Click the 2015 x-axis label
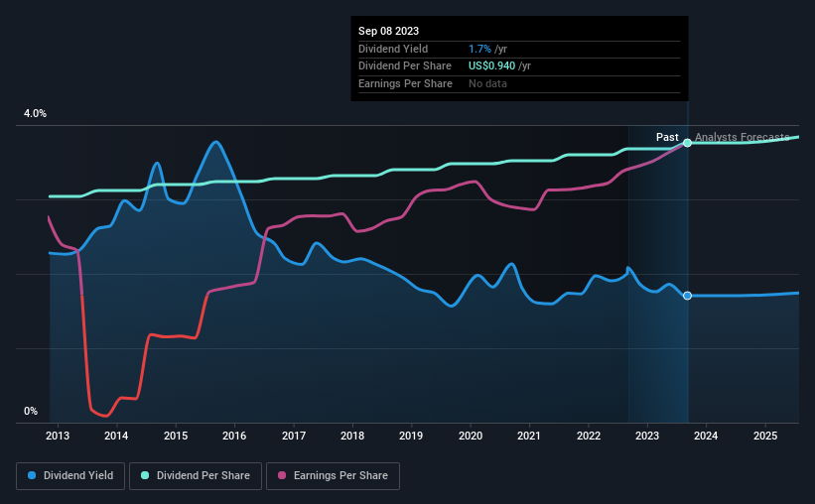 (x=176, y=436)
